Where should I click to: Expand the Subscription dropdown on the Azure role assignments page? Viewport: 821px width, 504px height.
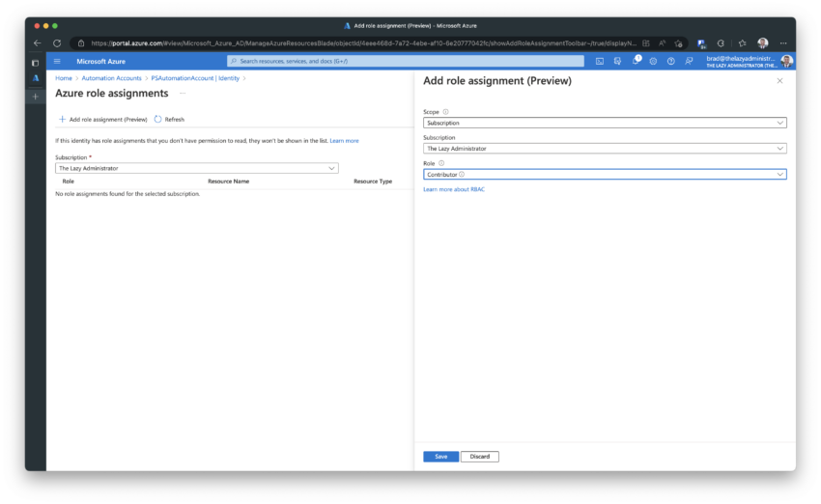tap(197, 168)
